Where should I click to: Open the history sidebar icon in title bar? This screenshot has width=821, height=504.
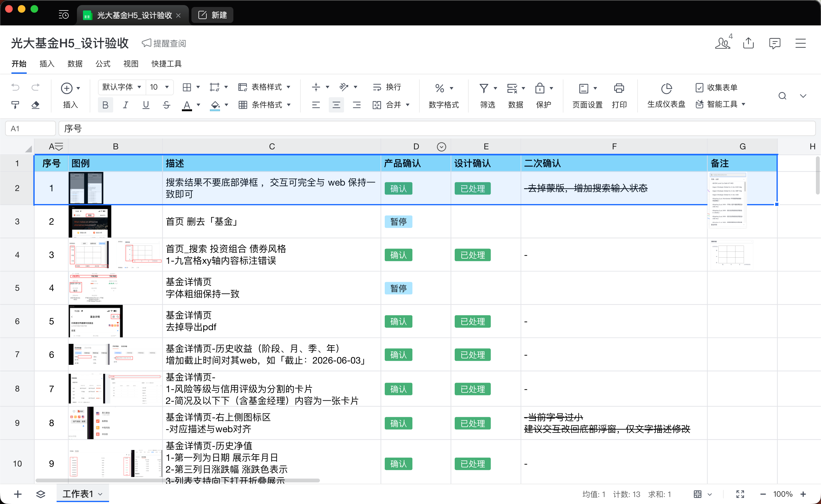point(63,15)
